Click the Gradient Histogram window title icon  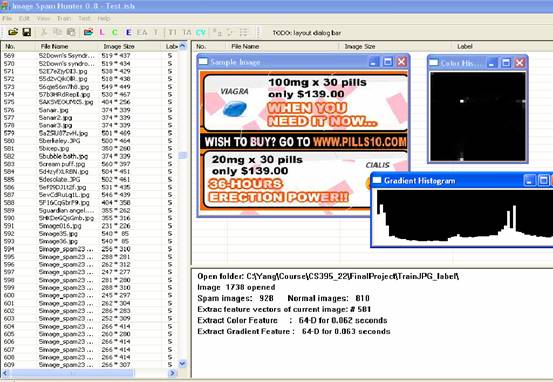[377, 180]
